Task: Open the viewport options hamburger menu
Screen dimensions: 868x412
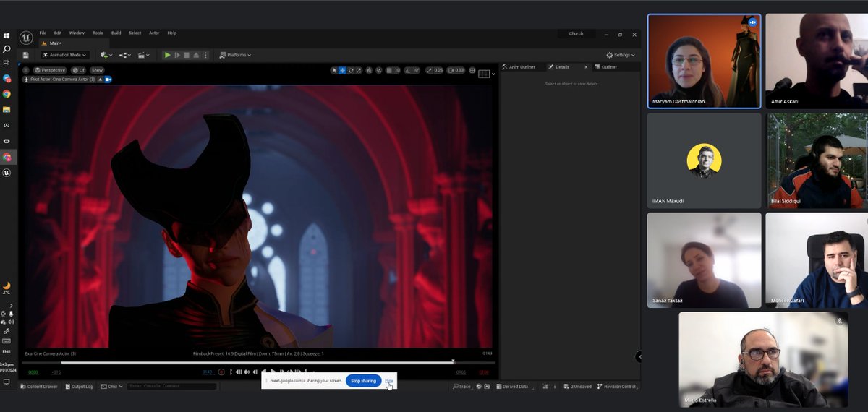Action: (x=26, y=70)
